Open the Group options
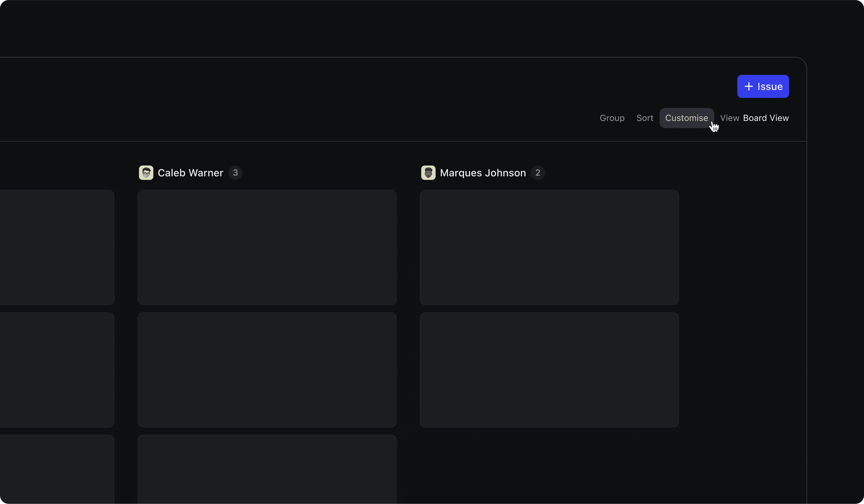This screenshot has height=504, width=864. pos(612,118)
